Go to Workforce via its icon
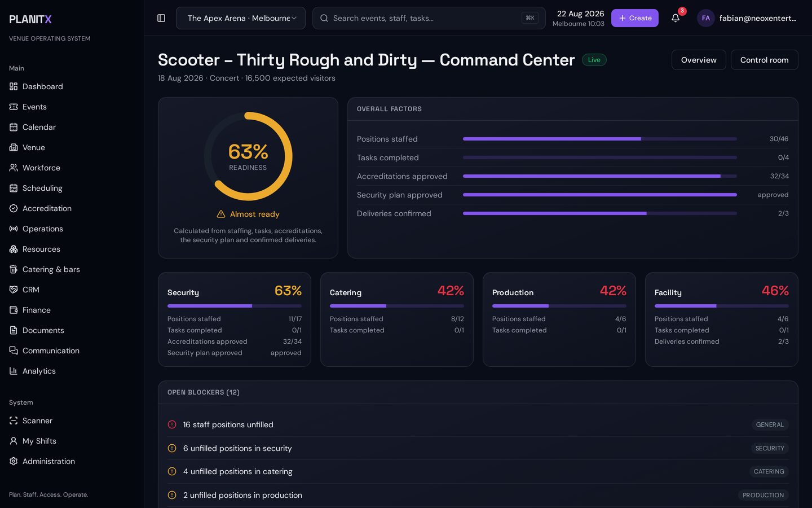 point(14,168)
